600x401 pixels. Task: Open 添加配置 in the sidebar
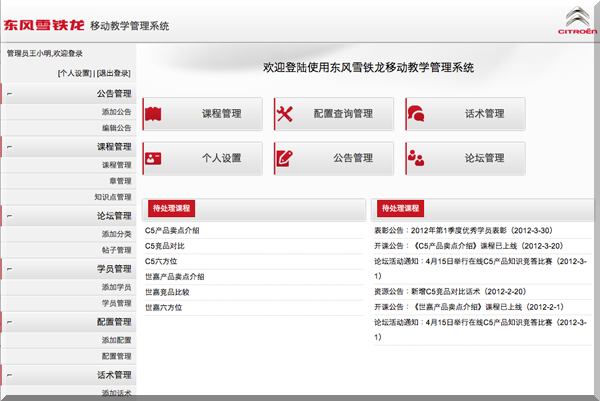click(x=116, y=340)
